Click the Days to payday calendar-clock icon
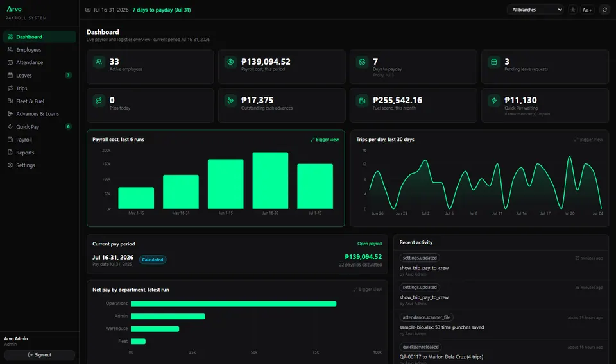The width and height of the screenshot is (616, 364). [362, 62]
